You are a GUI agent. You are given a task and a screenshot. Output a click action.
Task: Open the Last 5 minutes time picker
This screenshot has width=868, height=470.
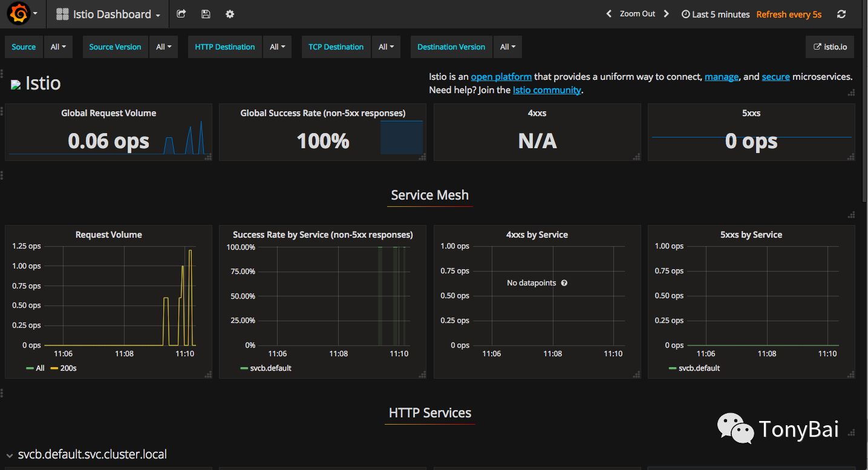click(716, 15)
